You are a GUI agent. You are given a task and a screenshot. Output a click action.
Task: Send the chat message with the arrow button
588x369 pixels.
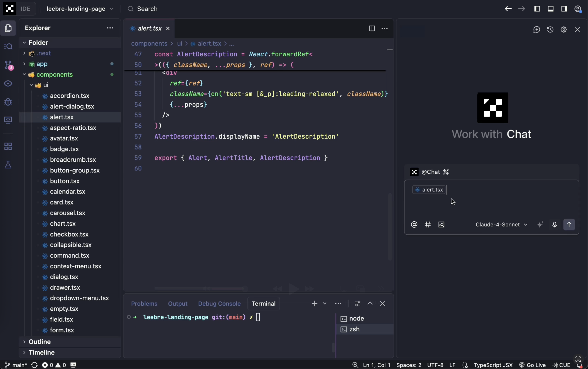tap(569, 224)
